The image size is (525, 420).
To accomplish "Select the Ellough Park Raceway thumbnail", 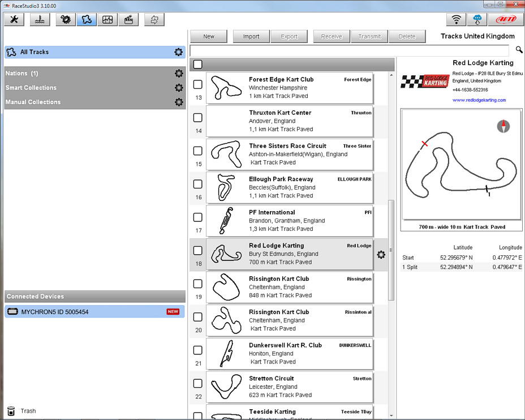I will click(x=226, y=187).
